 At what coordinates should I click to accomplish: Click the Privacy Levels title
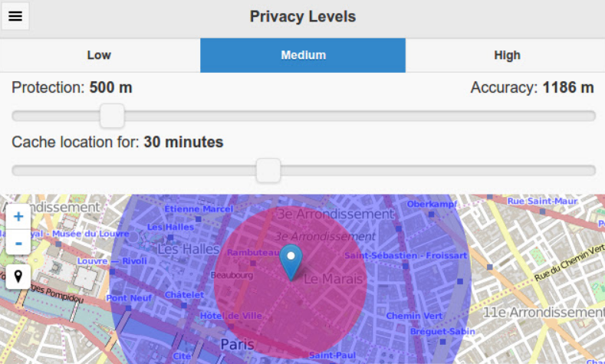click(x=302, y=17)
